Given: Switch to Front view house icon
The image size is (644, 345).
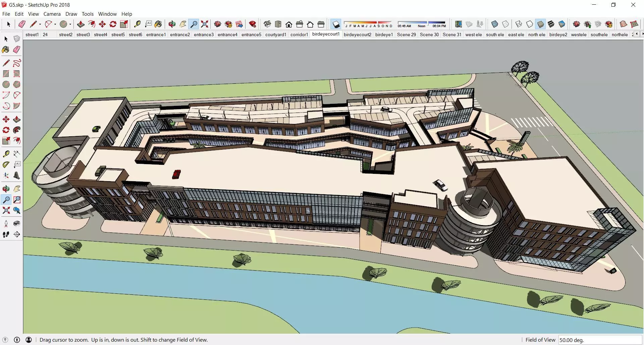Looking at the screenshot, I should 289,24.
